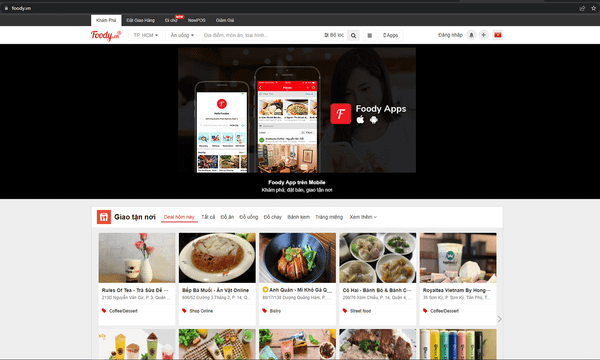
Task: Click next arrow on deals carousel
Action: (499, 319)
